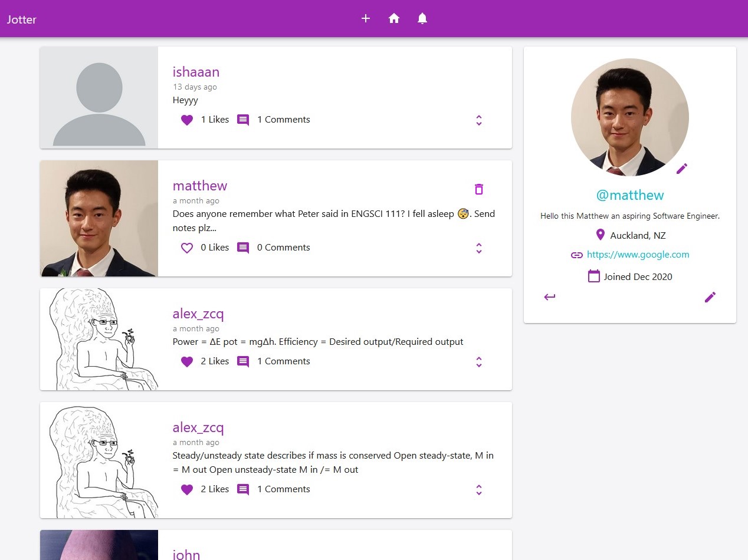This screenshot has height=560, width=748.
Task: Like matthew's ENGSCI 111 post
Action: 187,248
